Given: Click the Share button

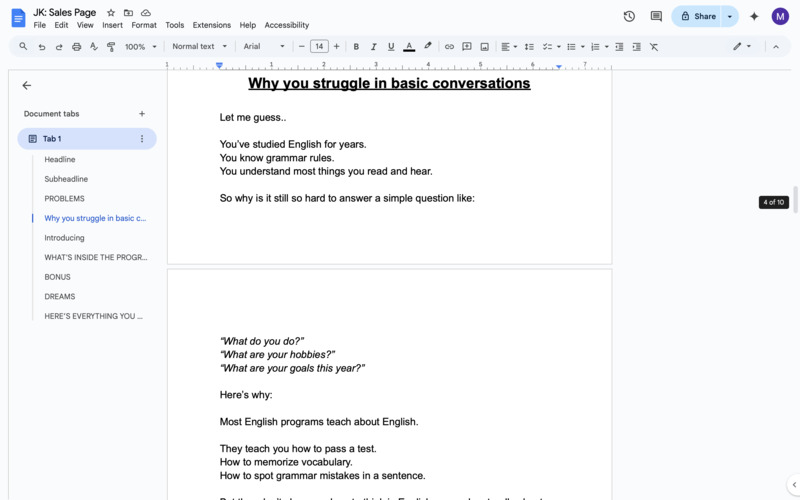Looking at the screenshot, I should pos(698,16).
